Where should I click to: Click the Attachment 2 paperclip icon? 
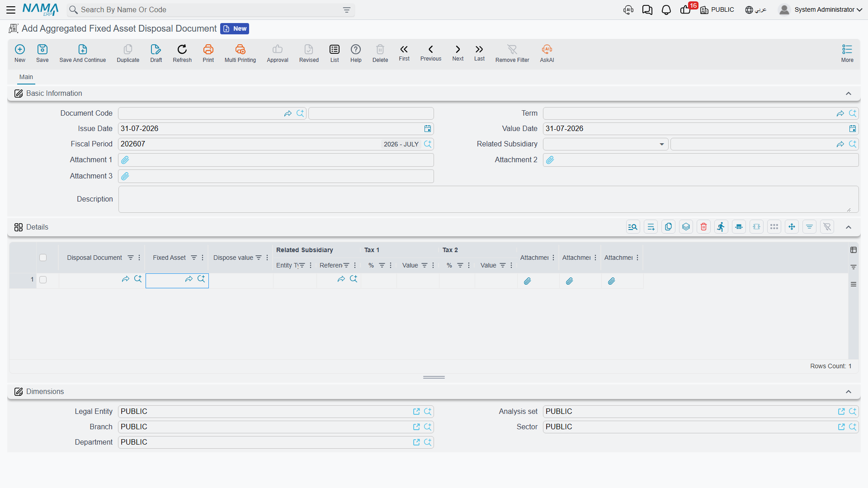pos(550,160)
